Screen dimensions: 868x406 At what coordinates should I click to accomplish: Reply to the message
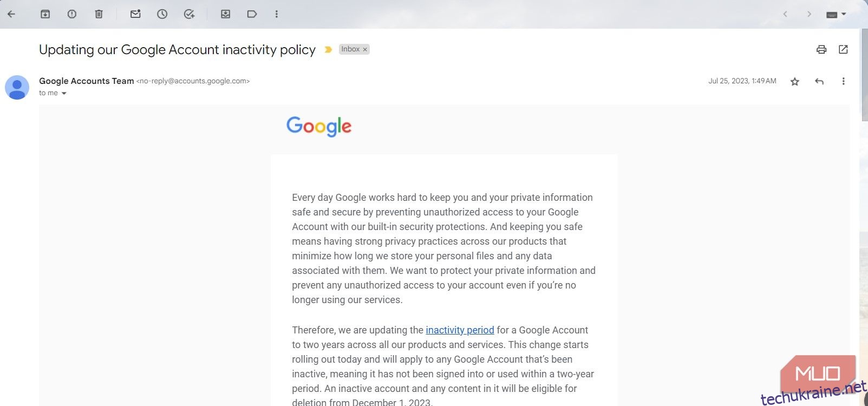(x=819, y=81)
